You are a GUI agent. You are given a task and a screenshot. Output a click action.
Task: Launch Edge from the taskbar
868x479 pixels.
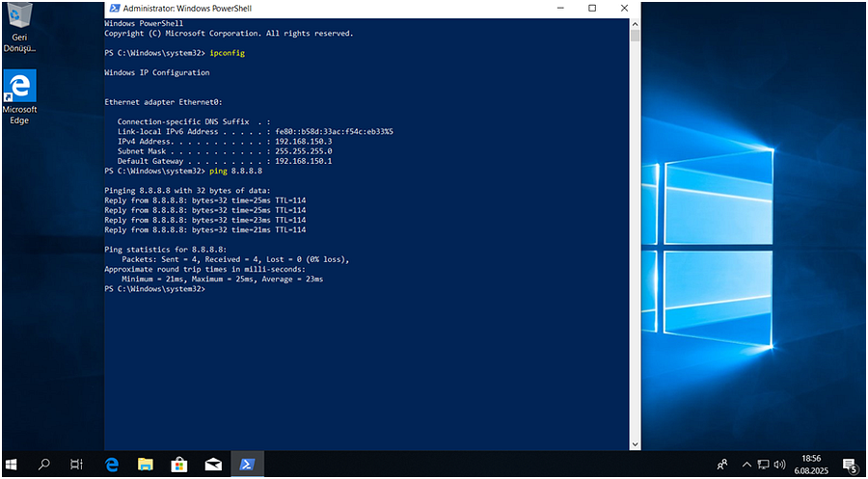coord(112,465)
